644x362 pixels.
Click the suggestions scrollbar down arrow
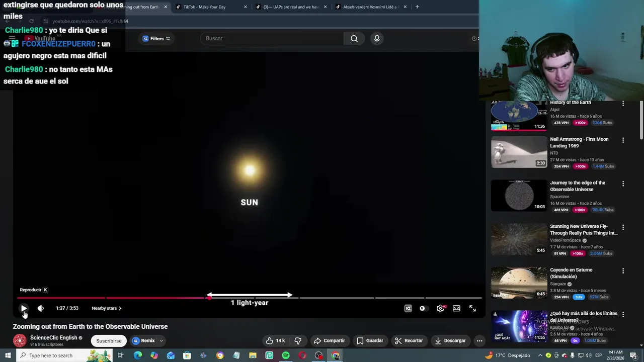coord(641,345)
